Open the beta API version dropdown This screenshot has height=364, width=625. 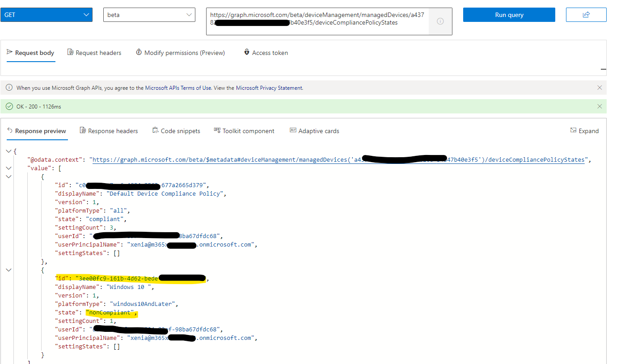(x=149, y=14)
